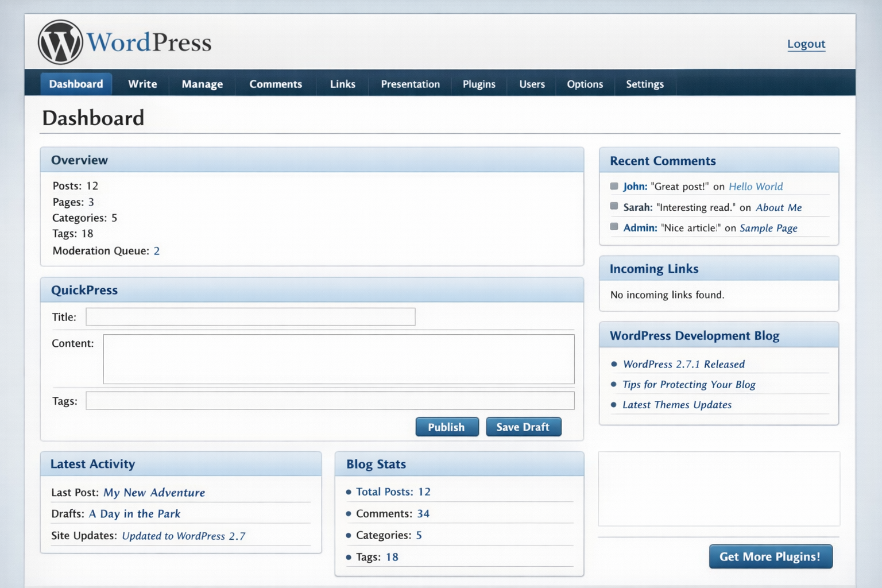View the Moderation Queue items
Viewport: 882px width, 588px height.
(x=156, y=251)
